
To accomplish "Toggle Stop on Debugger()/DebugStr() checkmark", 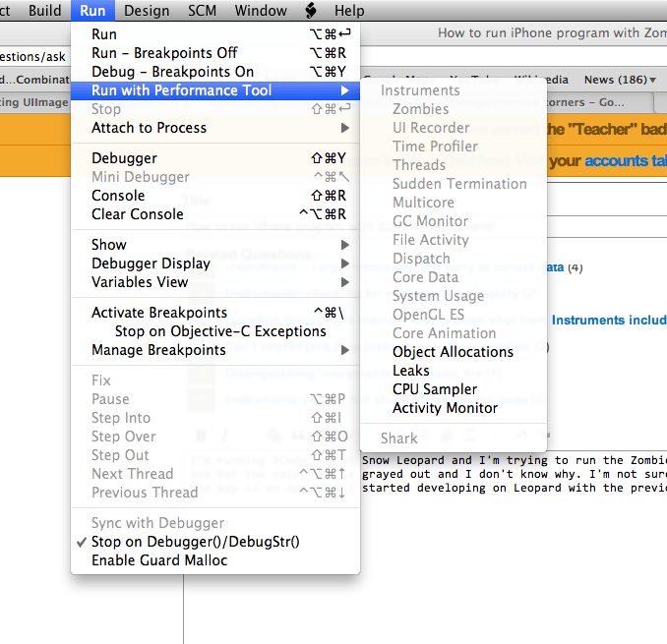I will 215,542.
